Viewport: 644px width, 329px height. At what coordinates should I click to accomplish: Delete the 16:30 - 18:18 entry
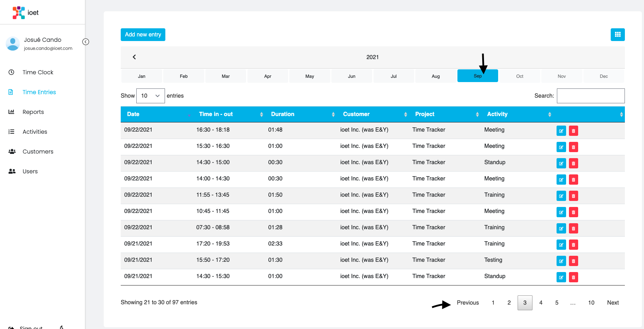(574, 131)
